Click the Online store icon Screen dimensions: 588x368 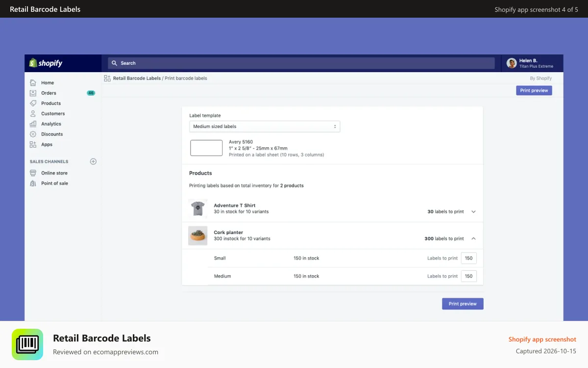tap(33, 173)
